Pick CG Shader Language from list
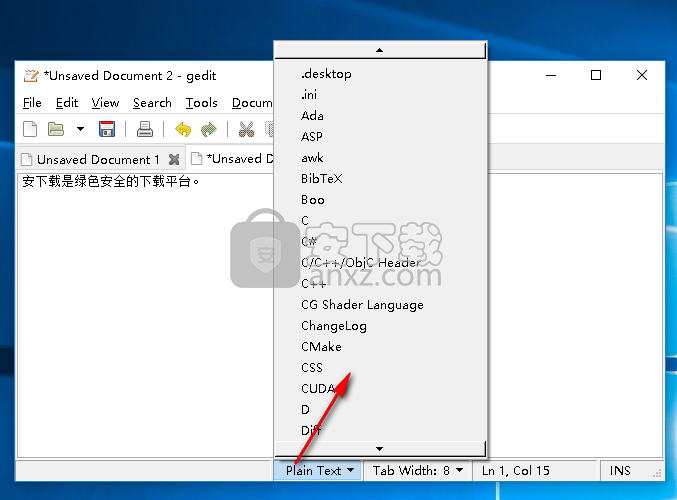This screenshot has height=500, width=677. [x=380, y=304]
